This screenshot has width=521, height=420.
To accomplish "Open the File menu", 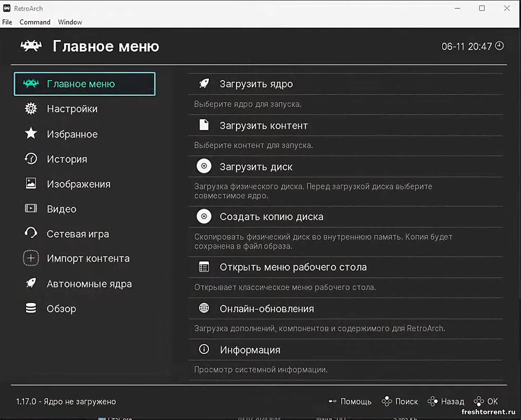I will 7,22.
